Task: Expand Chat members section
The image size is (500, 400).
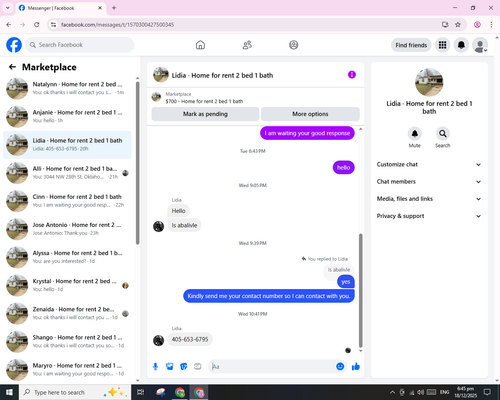Action: [429, 182]
